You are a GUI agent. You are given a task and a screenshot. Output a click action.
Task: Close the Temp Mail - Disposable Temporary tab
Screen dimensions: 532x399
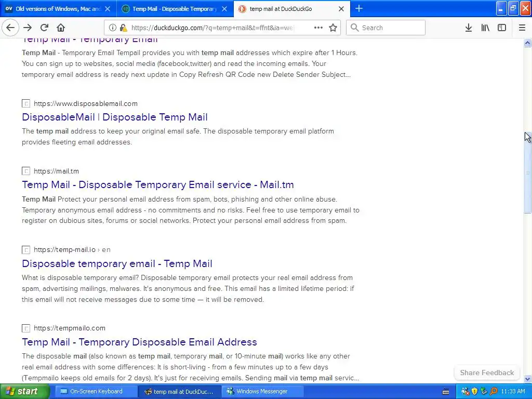pos(224,9)
